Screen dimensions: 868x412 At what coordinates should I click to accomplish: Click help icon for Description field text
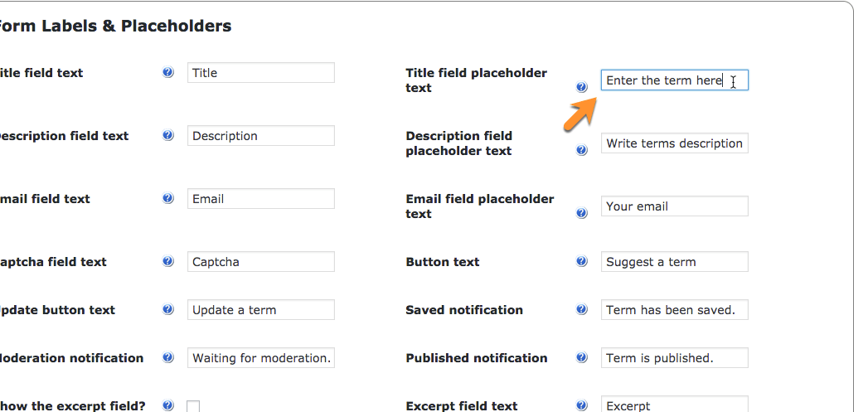[x=168, y=136]
